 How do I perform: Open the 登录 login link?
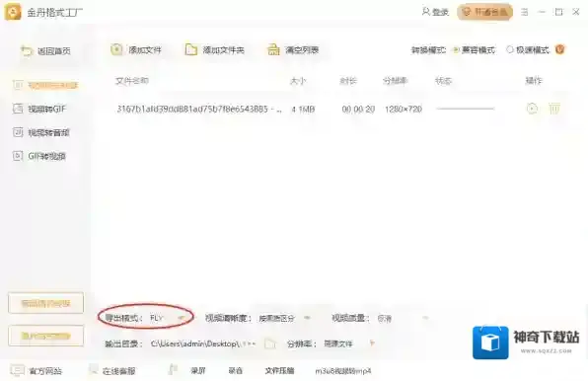point(435,12)
